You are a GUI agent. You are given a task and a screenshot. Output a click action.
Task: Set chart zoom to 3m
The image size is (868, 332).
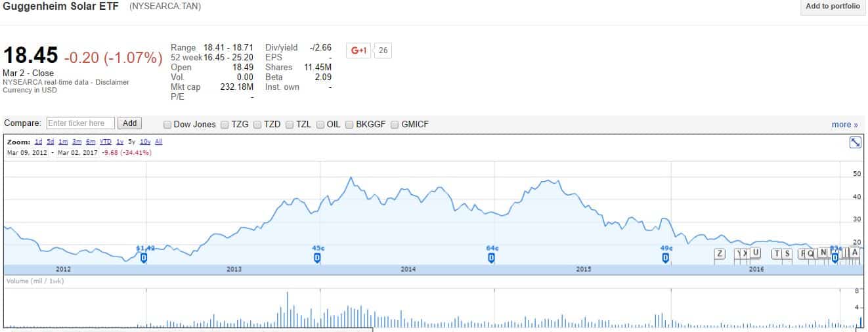(77, 142)
